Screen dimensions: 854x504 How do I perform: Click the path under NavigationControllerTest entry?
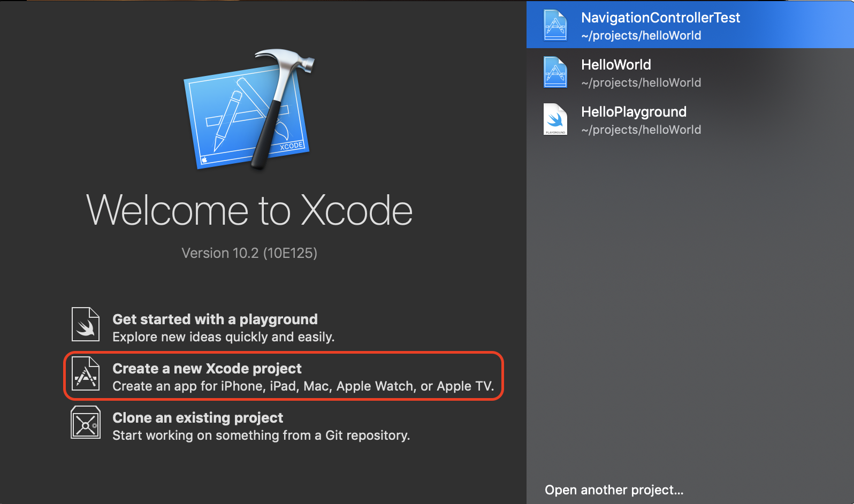pos(641,36)
